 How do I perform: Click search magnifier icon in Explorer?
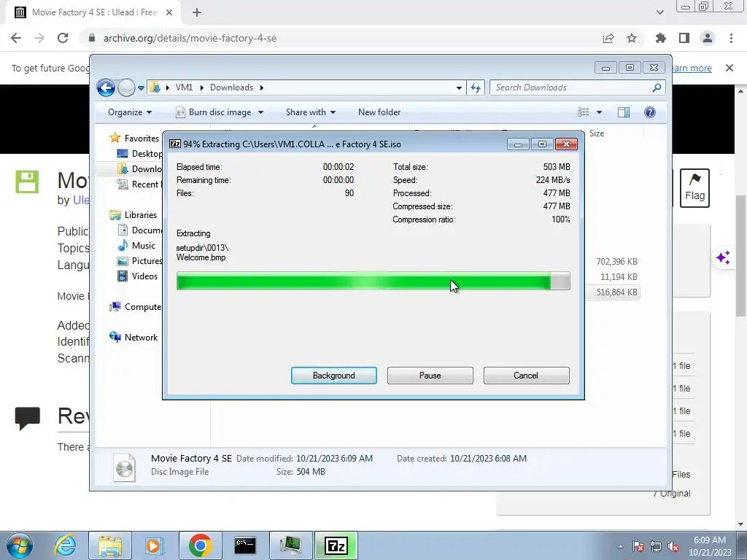(x=657, y=87)
